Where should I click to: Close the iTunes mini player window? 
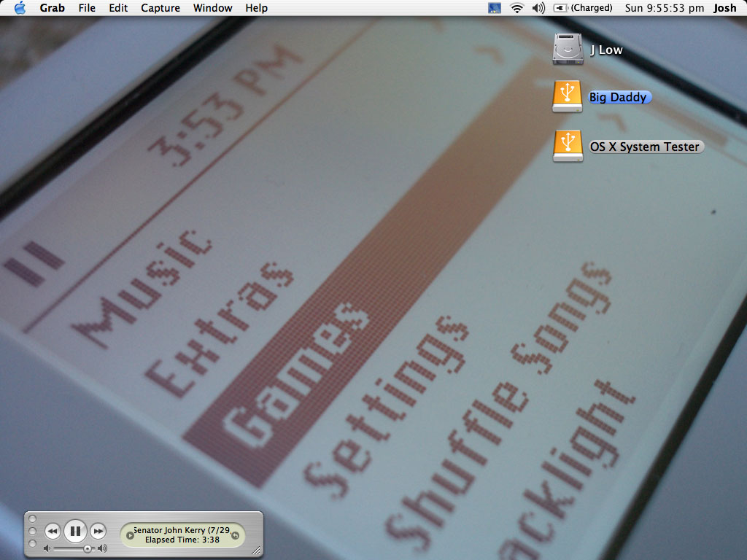(x=32, y=518)
